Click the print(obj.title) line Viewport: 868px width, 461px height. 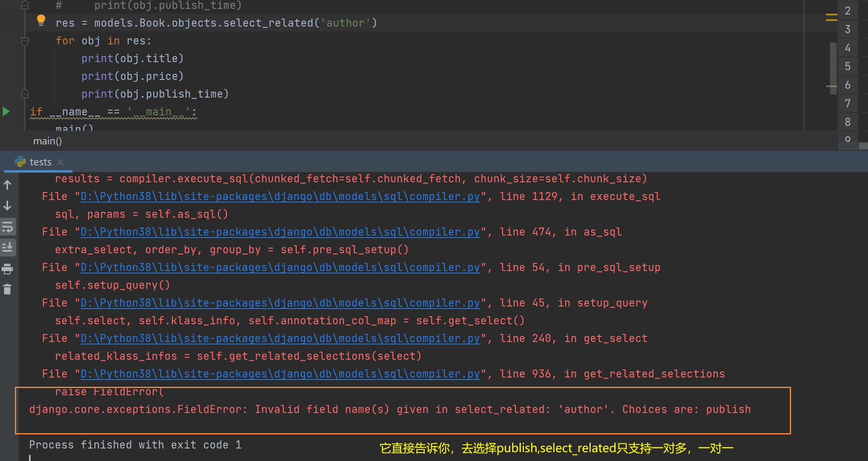133,58
